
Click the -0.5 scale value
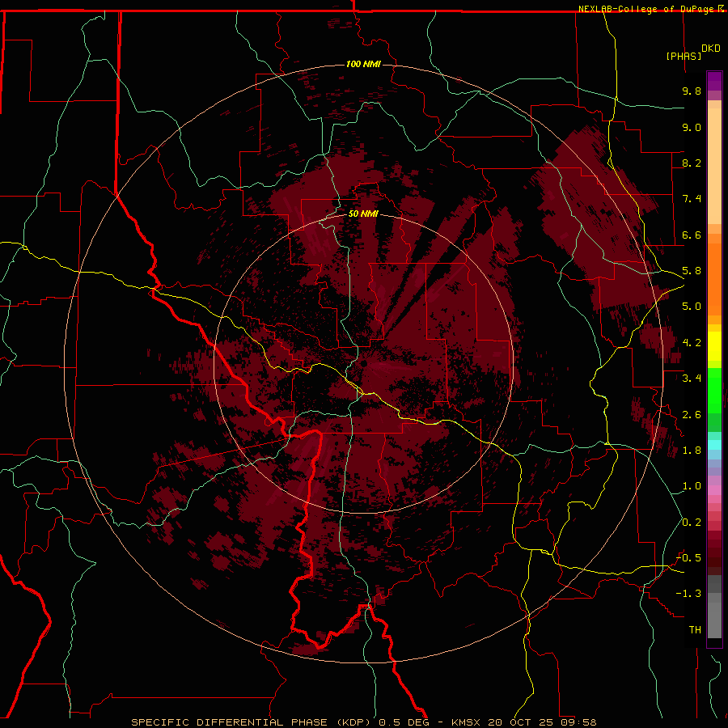coord(688,558)
